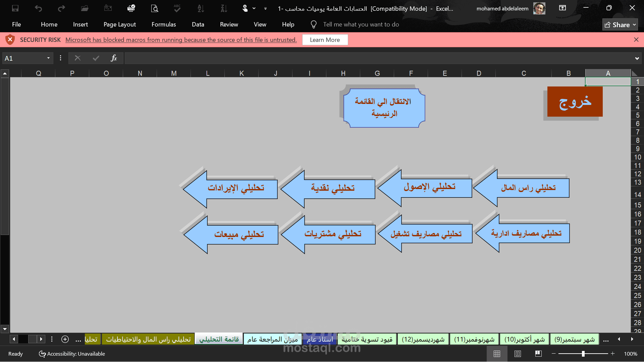Open the Review tab
Image resolution: width=644 pixels, height=362 pixels.
(229, 24)
